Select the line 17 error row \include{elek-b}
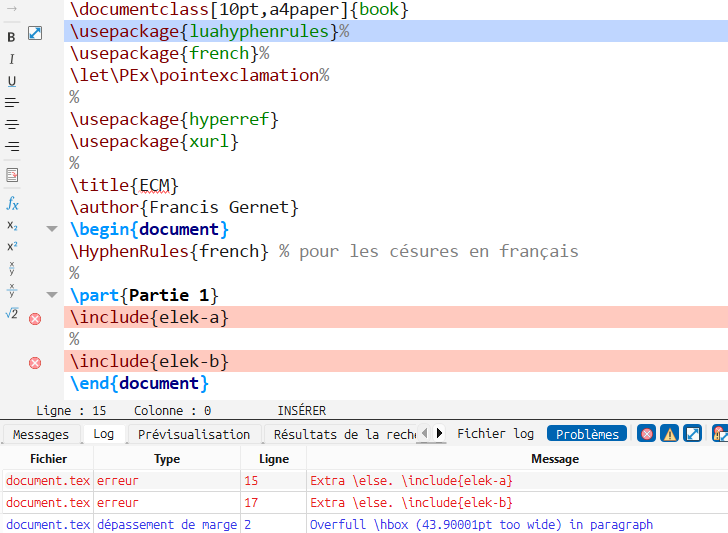 point(365,502)
